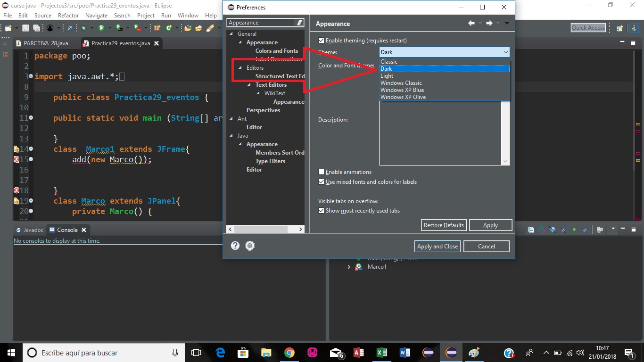Viewport: 644px width, 362px height.
Task: Switch to the PARCTIVA_28.java tab
Action: coord(45,43)
